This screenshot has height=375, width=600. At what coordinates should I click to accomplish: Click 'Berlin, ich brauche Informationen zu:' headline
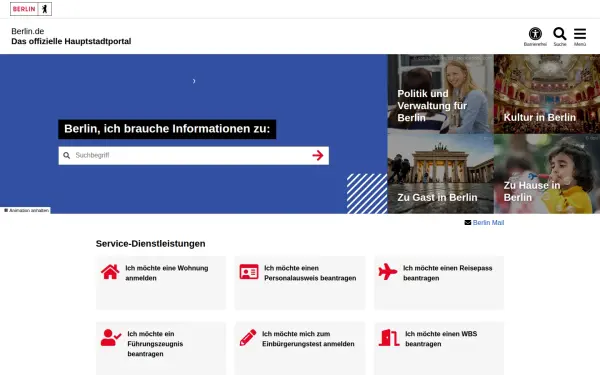[x=167, y=129]
